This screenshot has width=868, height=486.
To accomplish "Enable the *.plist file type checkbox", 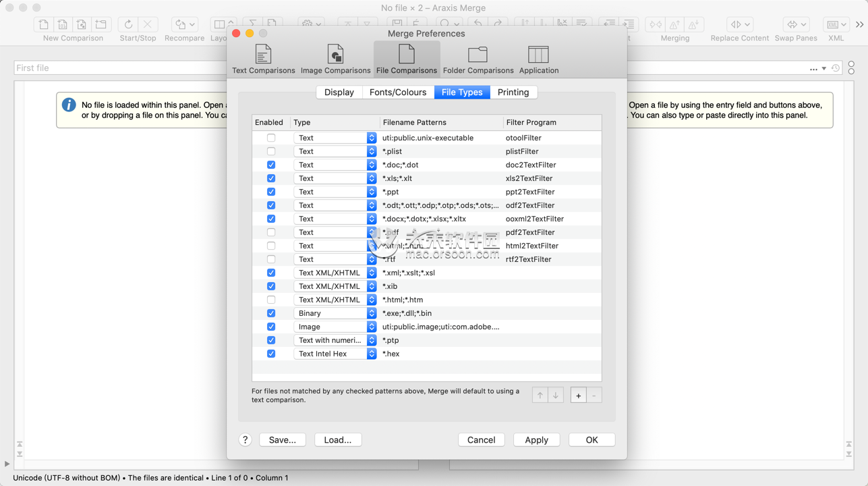I will point(271,151).
